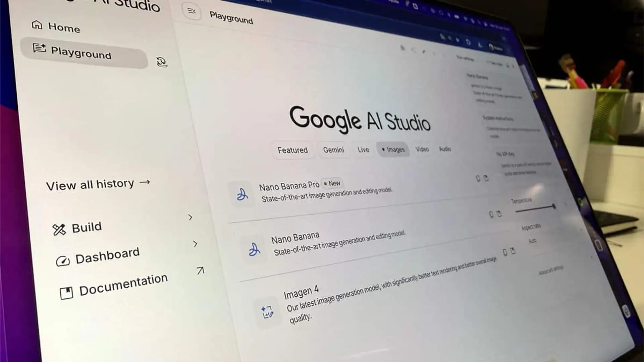The height and width of the screenshot is (362, 644).
Task: Expand the Dashboard section chevron
Action: pos(196,244)
